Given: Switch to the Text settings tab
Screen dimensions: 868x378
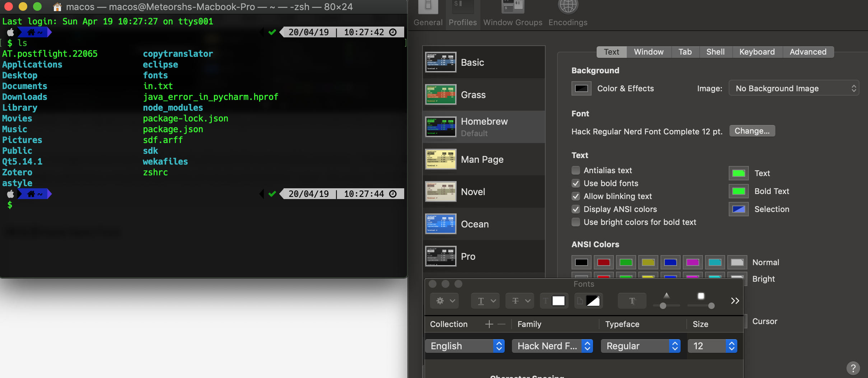Looking at the screenshot, I should (x=611, y=52).
